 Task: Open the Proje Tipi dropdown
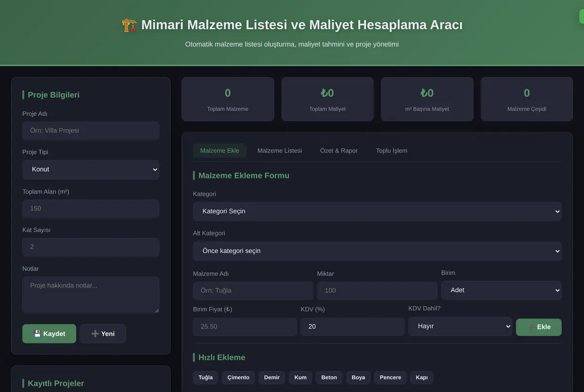(91, 170)
